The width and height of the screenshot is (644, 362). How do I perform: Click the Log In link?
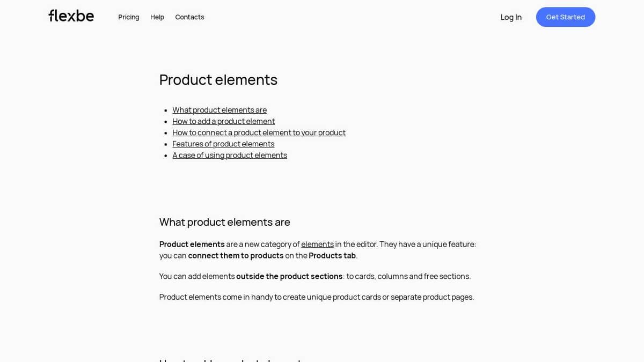511,17
